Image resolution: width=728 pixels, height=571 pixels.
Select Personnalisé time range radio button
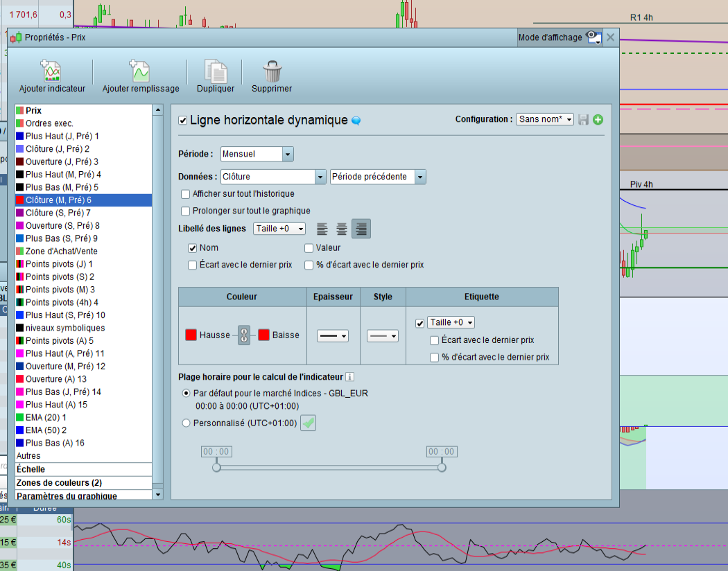186,423
